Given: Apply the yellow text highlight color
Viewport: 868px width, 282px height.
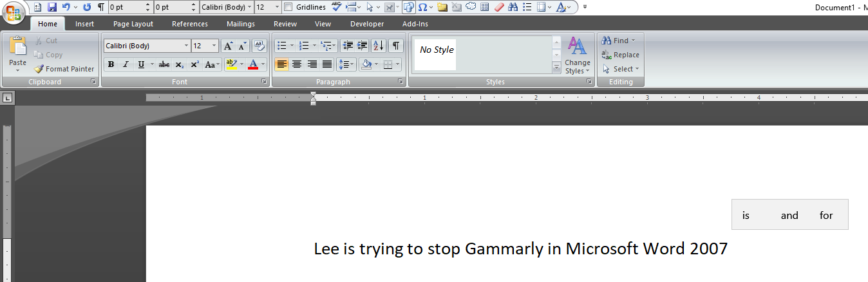Looking at the screenshot, I should click(x=231, y=64).
